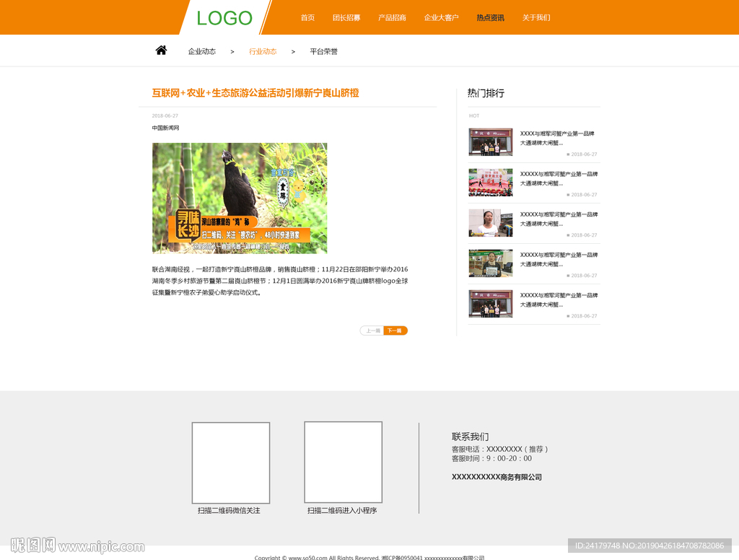Click the headline beside the woman-in-white thumbnail

[559, 219]
